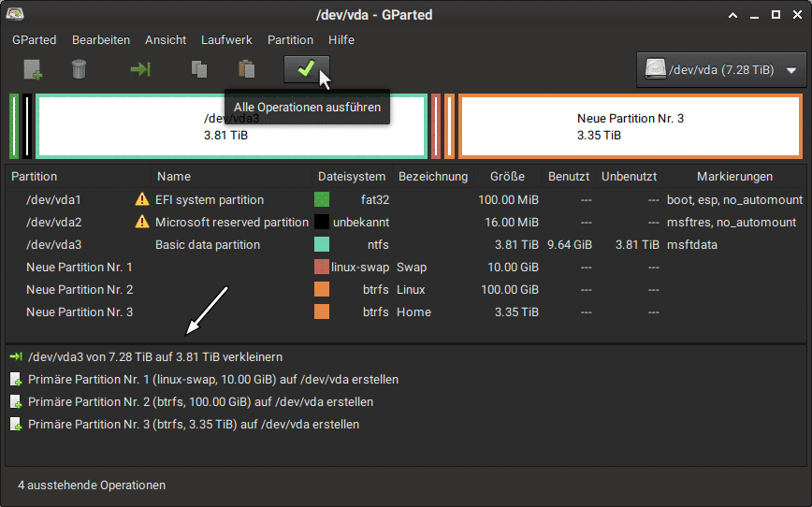Click the 10.00 GiB size cell in the table
Image resolution: width=812 pixels, height=507 pixels.
pyautogui.click(x=513, y=268)
